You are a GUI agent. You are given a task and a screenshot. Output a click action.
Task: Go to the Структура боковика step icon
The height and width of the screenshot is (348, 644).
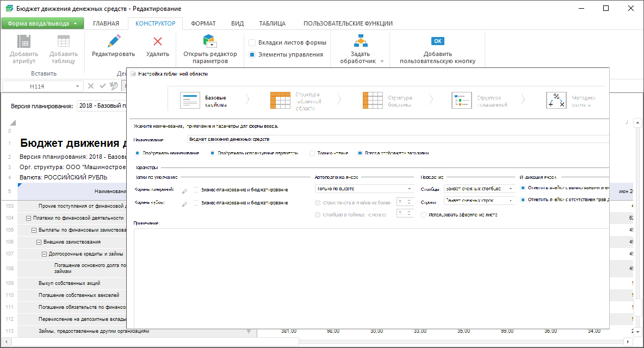click(373, 101)
